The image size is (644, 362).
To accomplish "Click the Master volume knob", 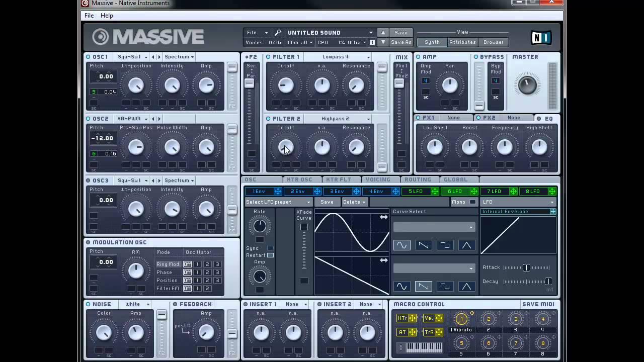I will (x=527, y=84).
